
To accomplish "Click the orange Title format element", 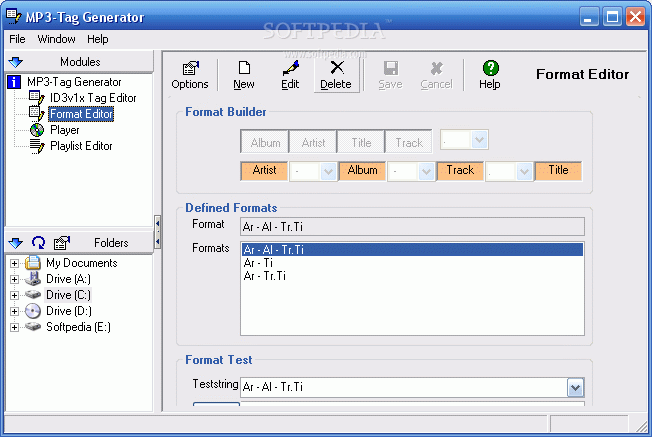I will pyautogui.click(x=558, y=171).
